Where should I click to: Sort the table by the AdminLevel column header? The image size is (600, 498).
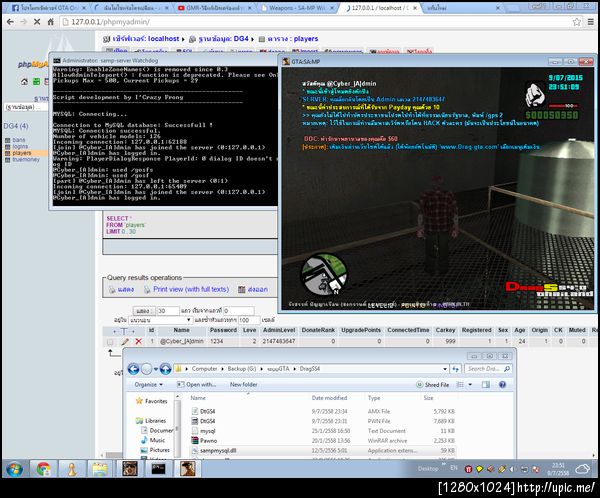279,330
